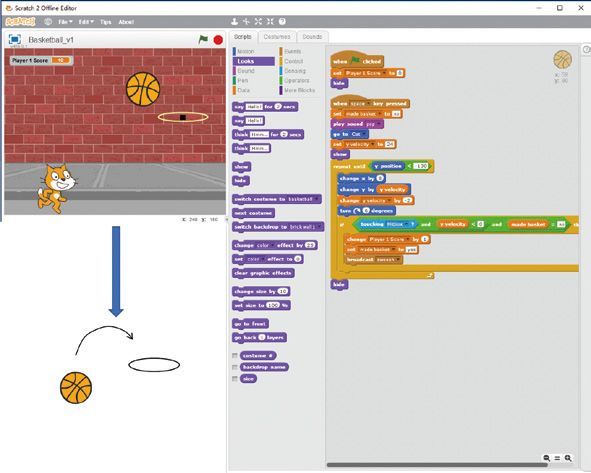Click the basketball sprite on the stage

pos(143,89)
